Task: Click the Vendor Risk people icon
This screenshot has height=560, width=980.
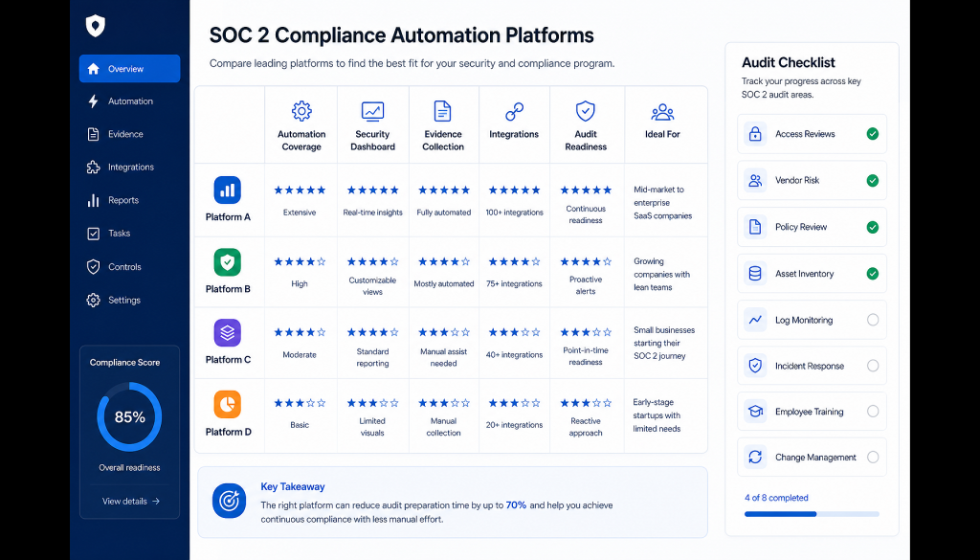Action: point(755,181)
